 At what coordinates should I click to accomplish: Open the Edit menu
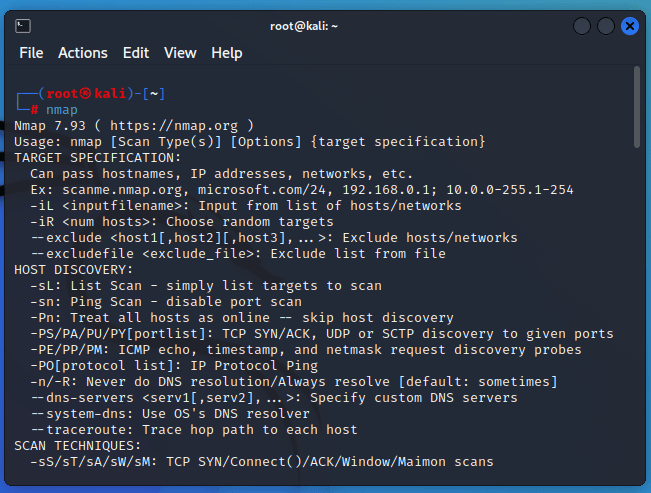136,53
